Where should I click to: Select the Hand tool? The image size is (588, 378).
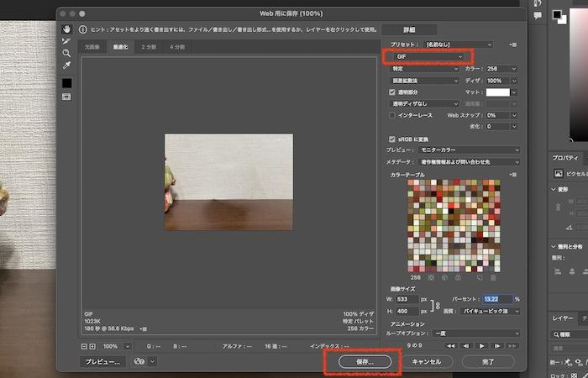(x=66, y=29)
